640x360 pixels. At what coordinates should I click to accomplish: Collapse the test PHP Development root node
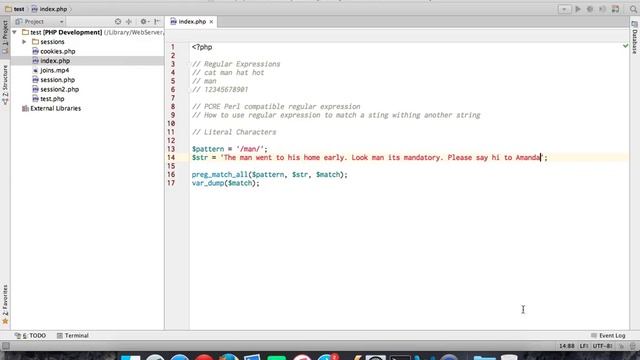(15, 32)
